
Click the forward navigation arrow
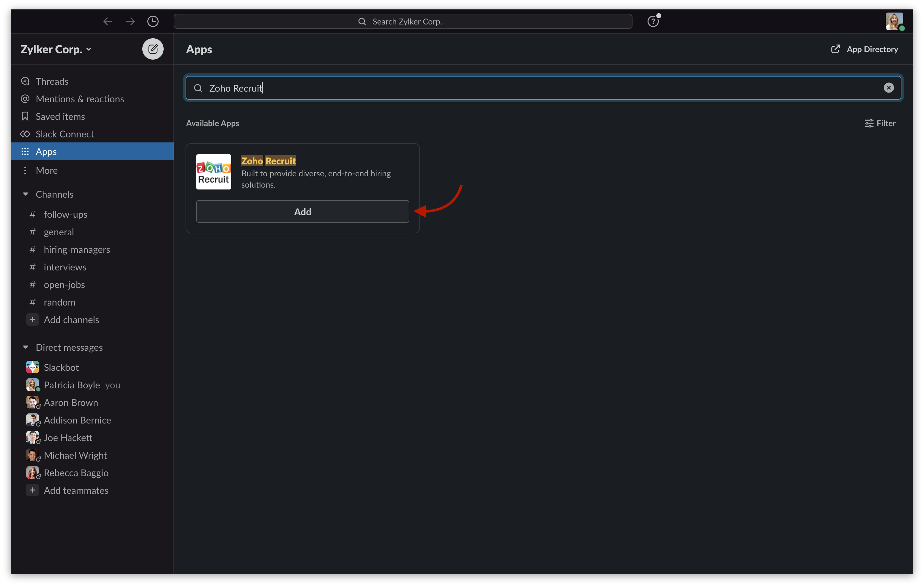tap(130, 22)
